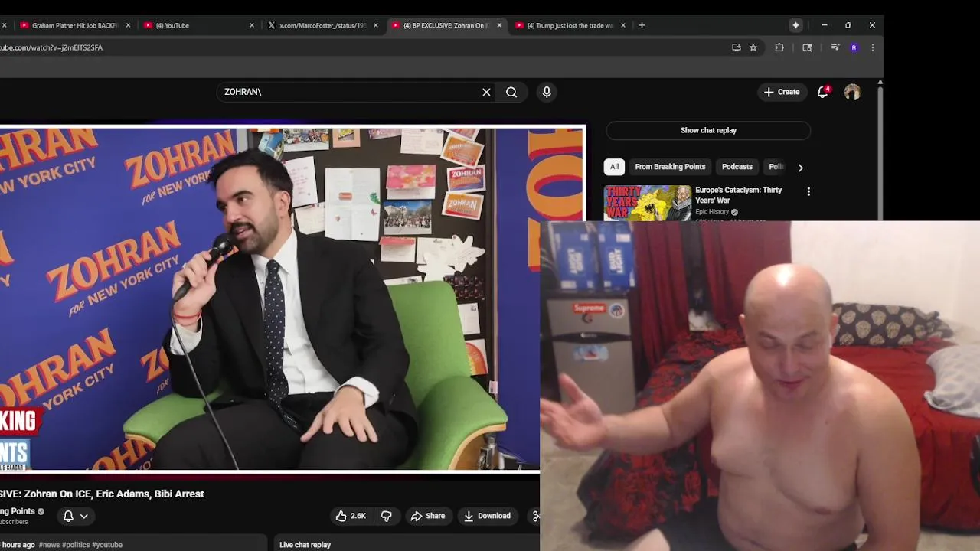Open the Chrome three-dot menu
This screenshot has width=980, height=551.
coord(873,47)
